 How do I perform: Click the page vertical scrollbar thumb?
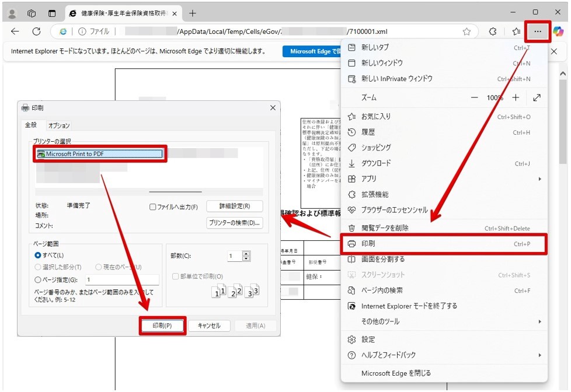(x=563, y=121)
